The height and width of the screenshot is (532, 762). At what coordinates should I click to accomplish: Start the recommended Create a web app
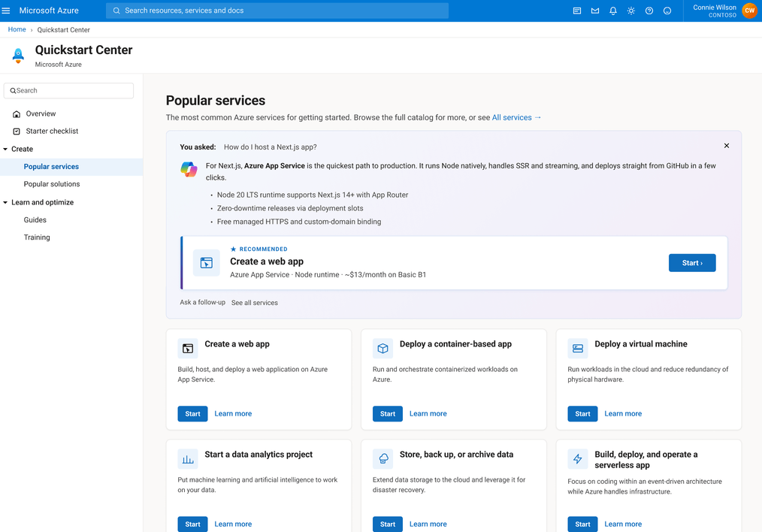[691, 263]
